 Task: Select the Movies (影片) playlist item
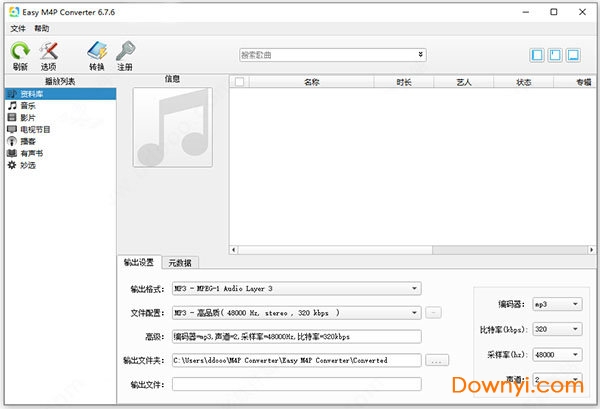pos(60,117)
